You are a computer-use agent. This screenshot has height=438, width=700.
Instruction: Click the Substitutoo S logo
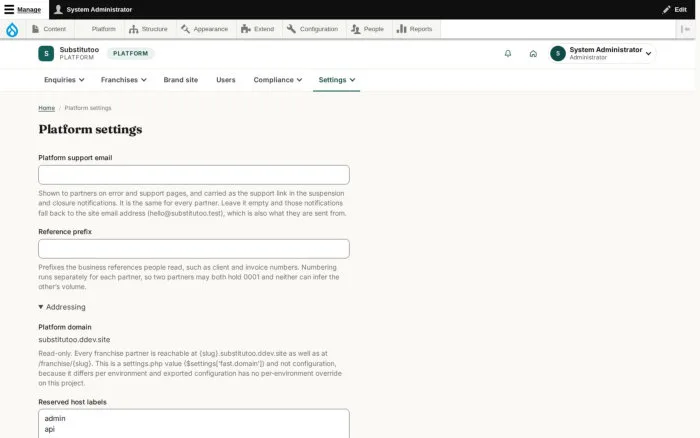46,54
